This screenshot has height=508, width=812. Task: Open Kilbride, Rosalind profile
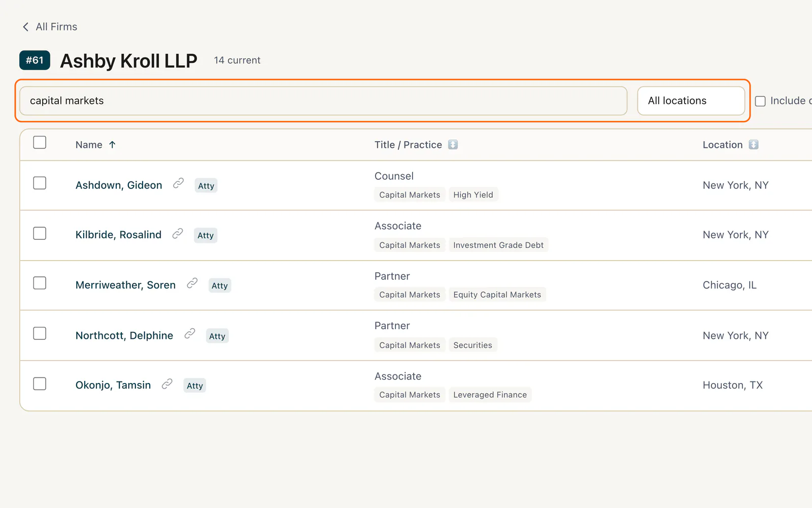[x=118, y=235]
